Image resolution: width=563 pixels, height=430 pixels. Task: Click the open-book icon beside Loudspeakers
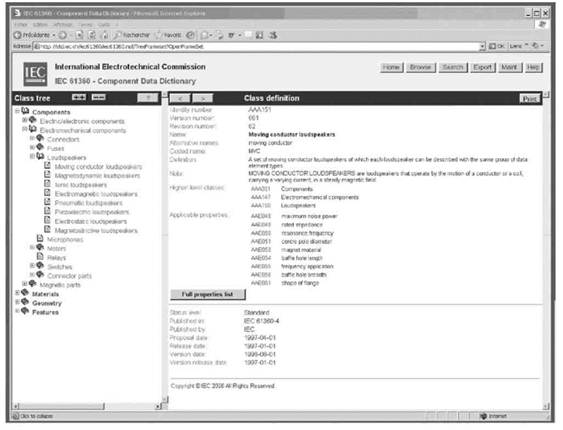click(40, 156)
